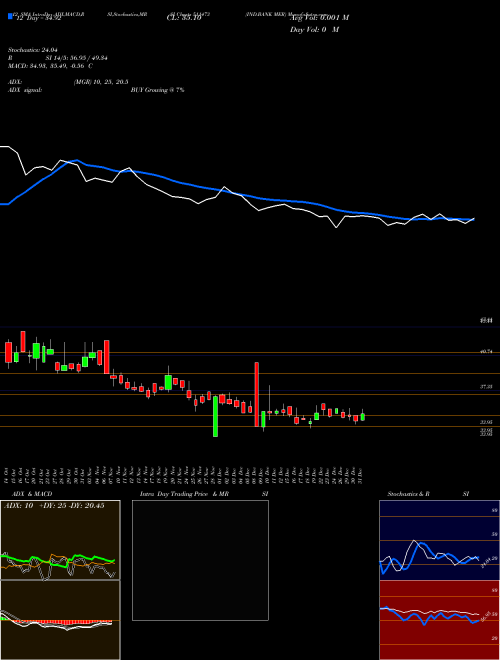The height and width of the screenshot is (660, 500).
Task: Click the 40.74 price level label
Action: click(x=486, y=351)
